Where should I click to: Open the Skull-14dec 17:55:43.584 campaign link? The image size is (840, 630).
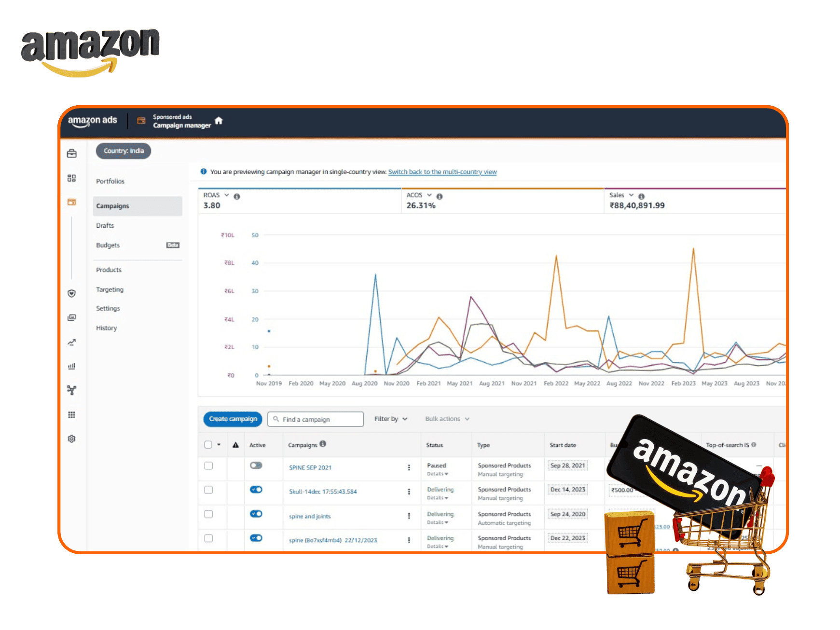pyautogui.click(x=323, y=492)
